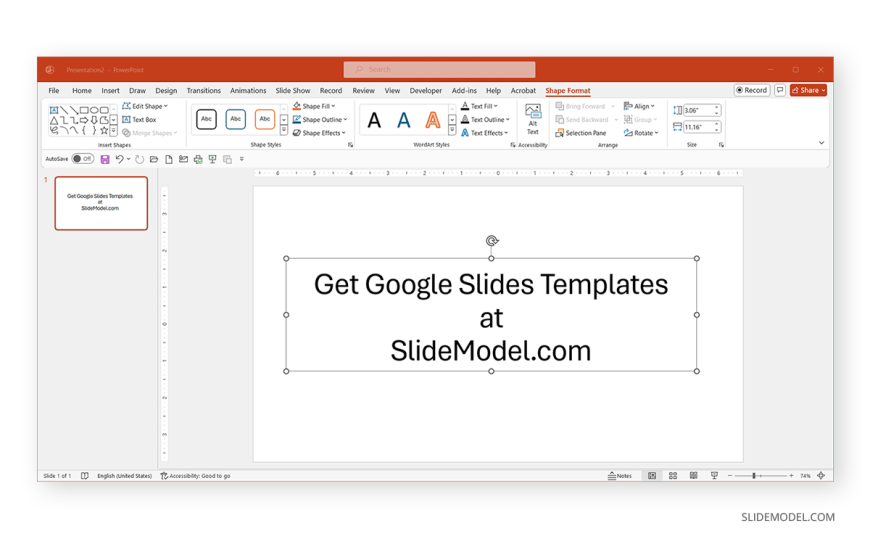Open Align dropdown
Screen dimensions: 870x539
coord(640,106)
